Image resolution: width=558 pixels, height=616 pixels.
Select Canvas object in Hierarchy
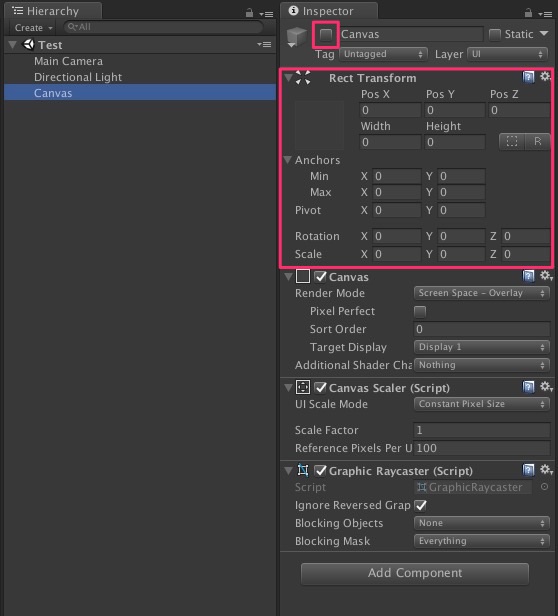tap(140, 93)
